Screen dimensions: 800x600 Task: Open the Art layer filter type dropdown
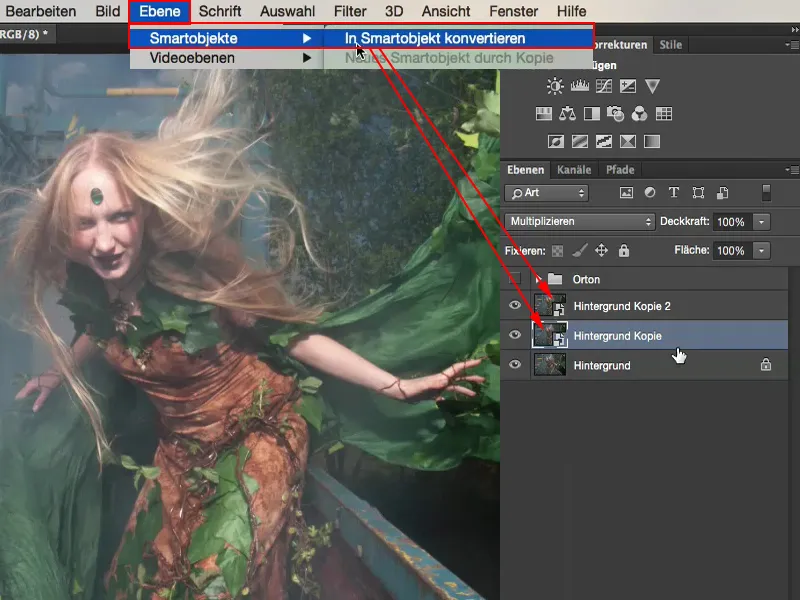[x=546, y=193]
